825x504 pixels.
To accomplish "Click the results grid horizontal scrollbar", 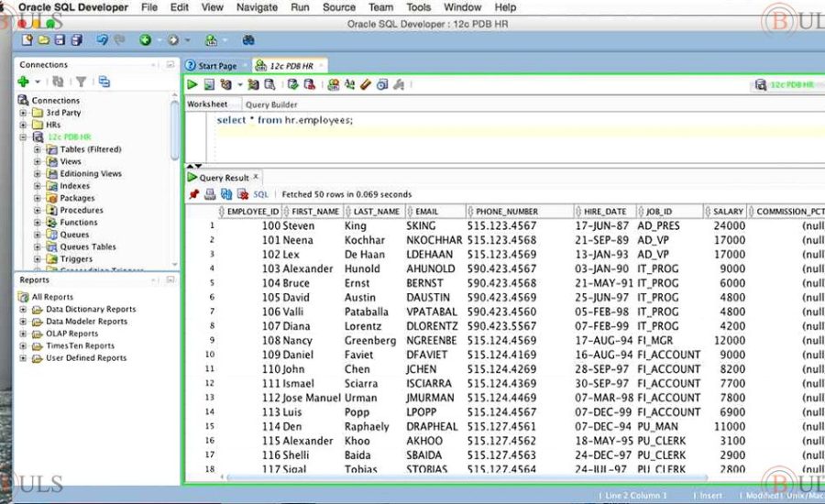I will coord(467,477).
